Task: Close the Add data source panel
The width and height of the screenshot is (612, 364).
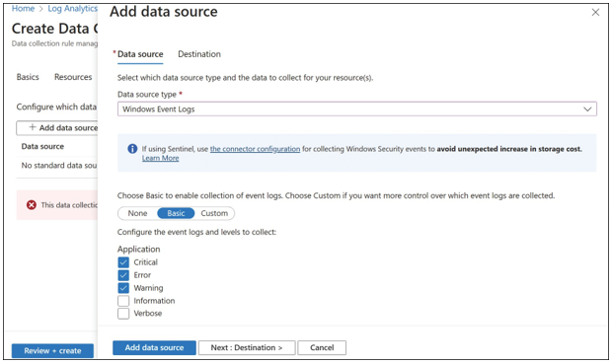Action: click(x=595, y=13)
